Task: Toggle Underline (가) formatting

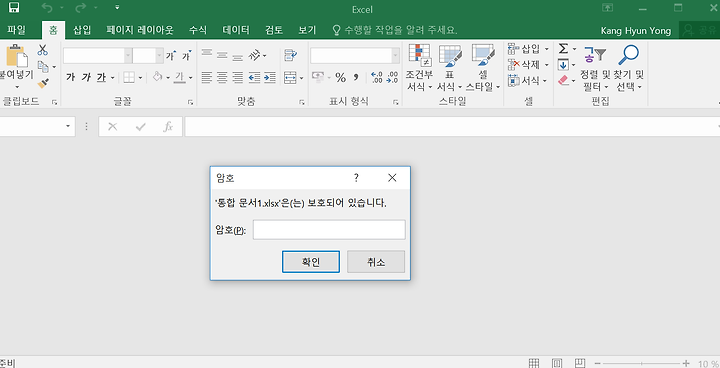Action: click(101, 77)
